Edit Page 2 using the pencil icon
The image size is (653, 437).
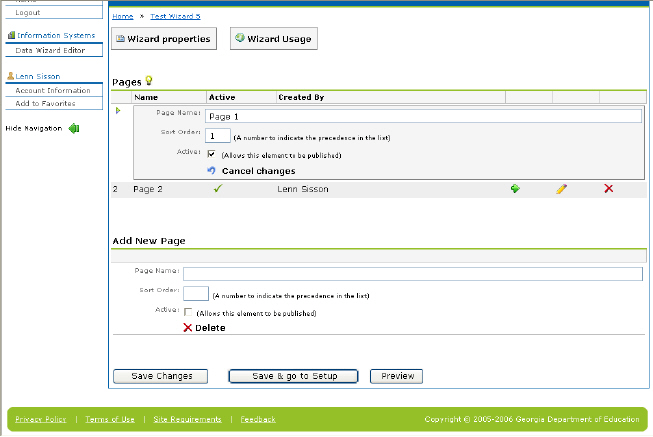(561, 188)
